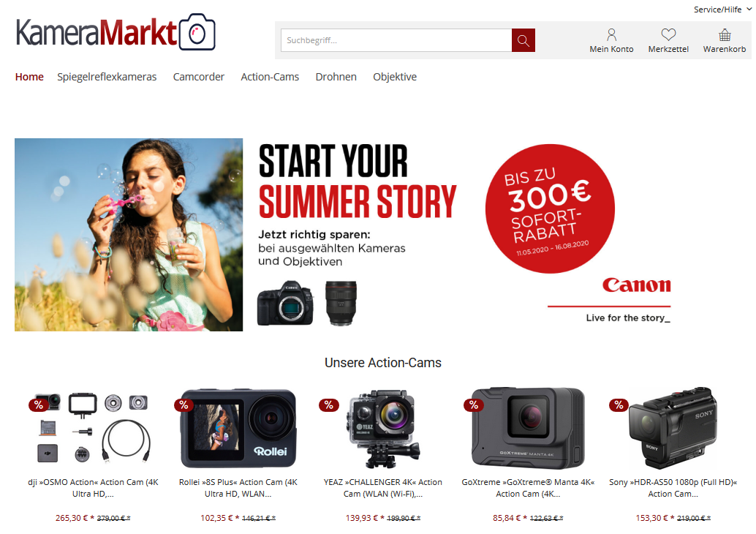Image resolution: width=756 pixels, height=534 pixels.
Task: Click the Canon logo in the banner
Action: click(x=636, y=285)
